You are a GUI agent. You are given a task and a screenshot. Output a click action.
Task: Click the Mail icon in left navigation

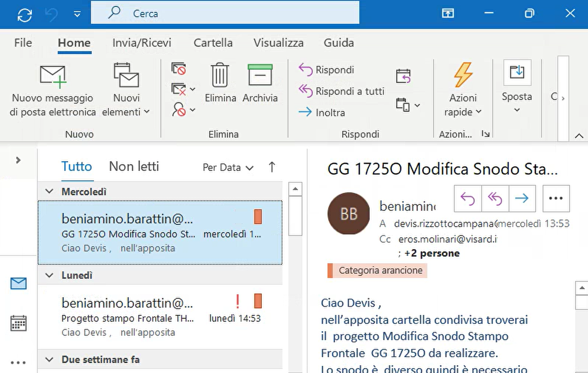click(x=18, y=283)
